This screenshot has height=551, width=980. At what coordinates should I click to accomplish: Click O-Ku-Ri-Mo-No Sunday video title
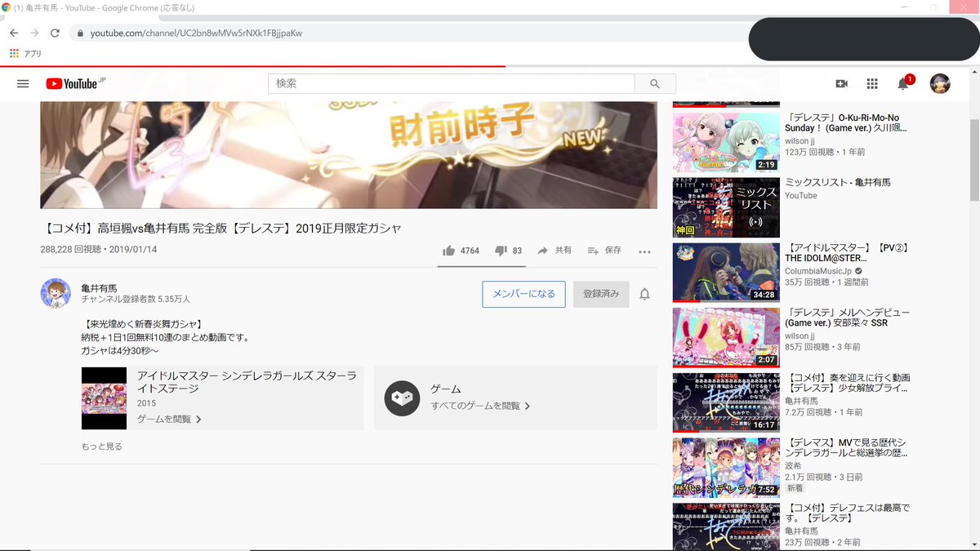coord(847,122)
